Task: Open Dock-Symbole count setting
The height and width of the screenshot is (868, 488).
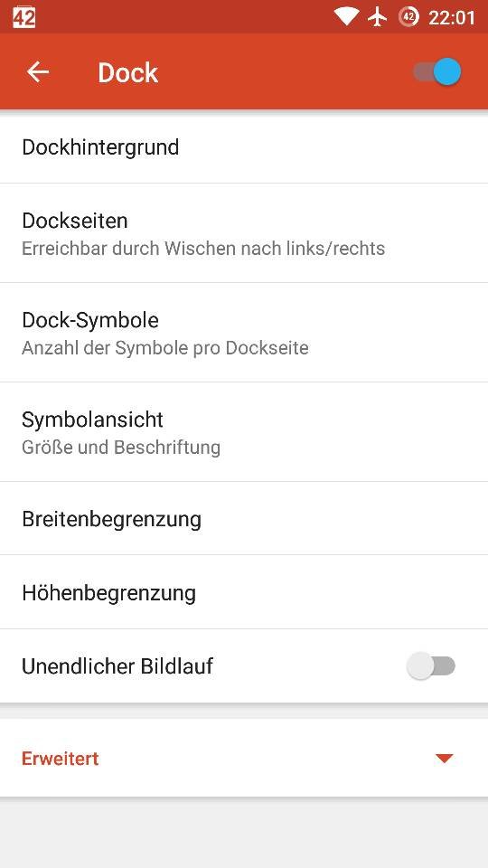Action: [x=244, y=333]
